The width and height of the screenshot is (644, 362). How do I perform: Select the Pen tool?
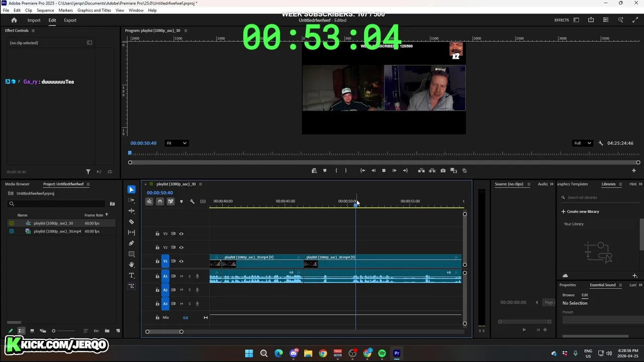(131, 243)
